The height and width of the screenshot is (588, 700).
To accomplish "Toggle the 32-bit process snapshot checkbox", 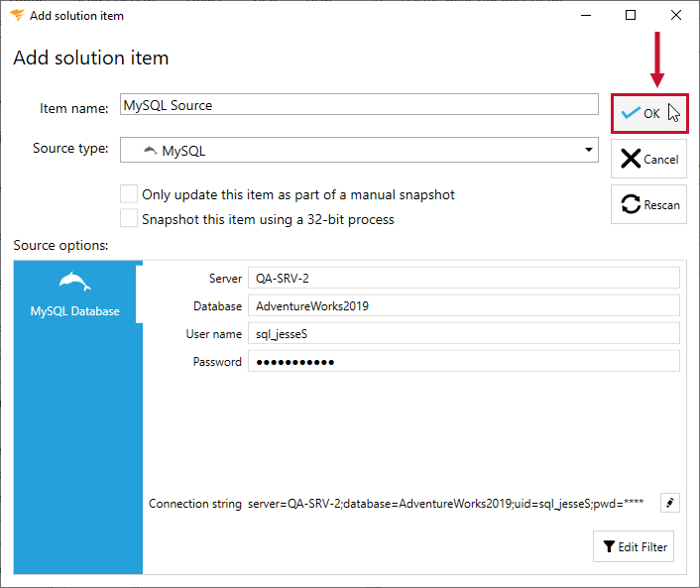I will point(129,219).
